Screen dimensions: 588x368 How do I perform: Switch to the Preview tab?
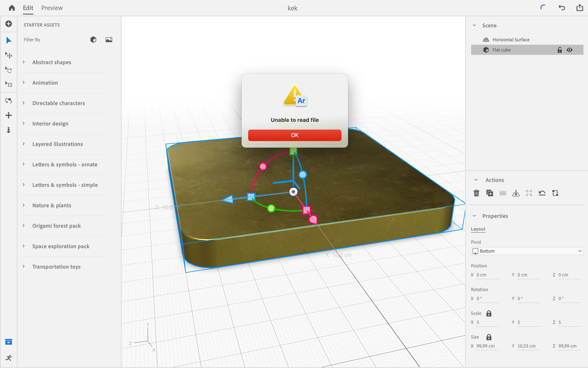click(x=52, y=8)
